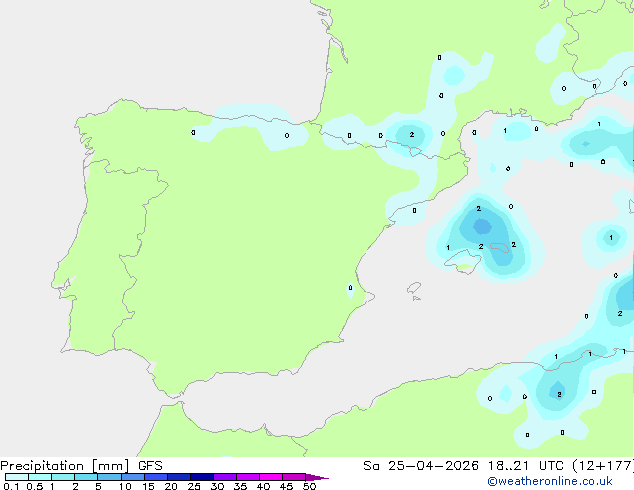
Task: Choose the 20–25 mm legend swatch
Action: (x=178, y=477)
